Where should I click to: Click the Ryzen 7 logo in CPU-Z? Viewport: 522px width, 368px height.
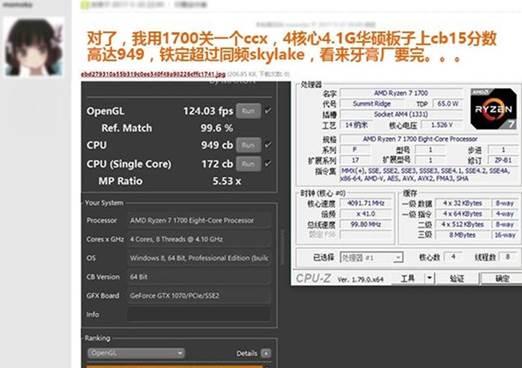[493, 109]
